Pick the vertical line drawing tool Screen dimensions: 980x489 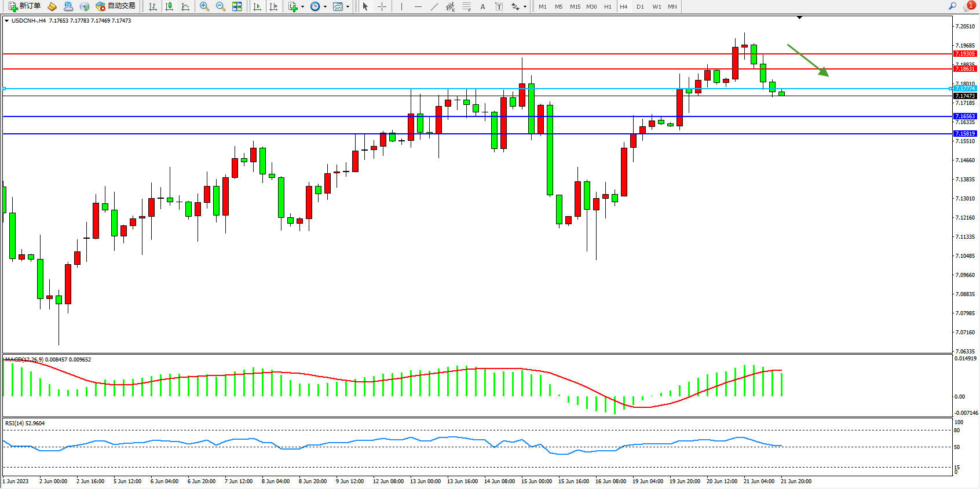(401, 6)
